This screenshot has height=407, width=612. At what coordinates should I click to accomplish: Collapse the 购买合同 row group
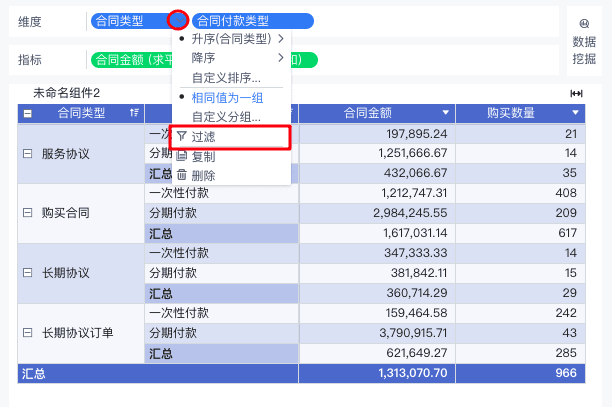pos(28,213)
